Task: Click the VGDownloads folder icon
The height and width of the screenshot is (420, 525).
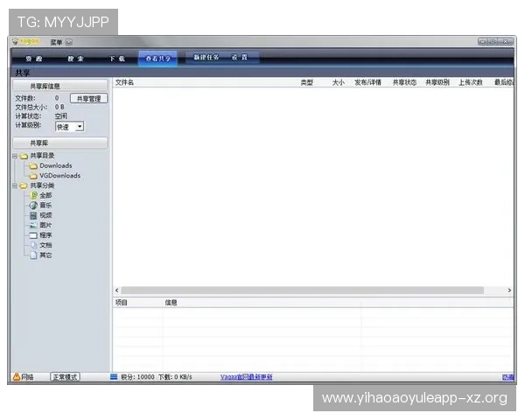Action: (x=33, y=176)
